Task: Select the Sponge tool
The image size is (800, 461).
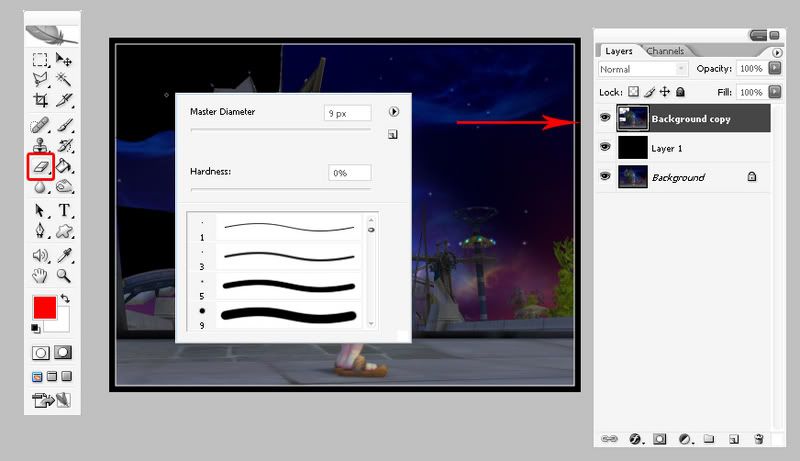Action: click(64, 187)
